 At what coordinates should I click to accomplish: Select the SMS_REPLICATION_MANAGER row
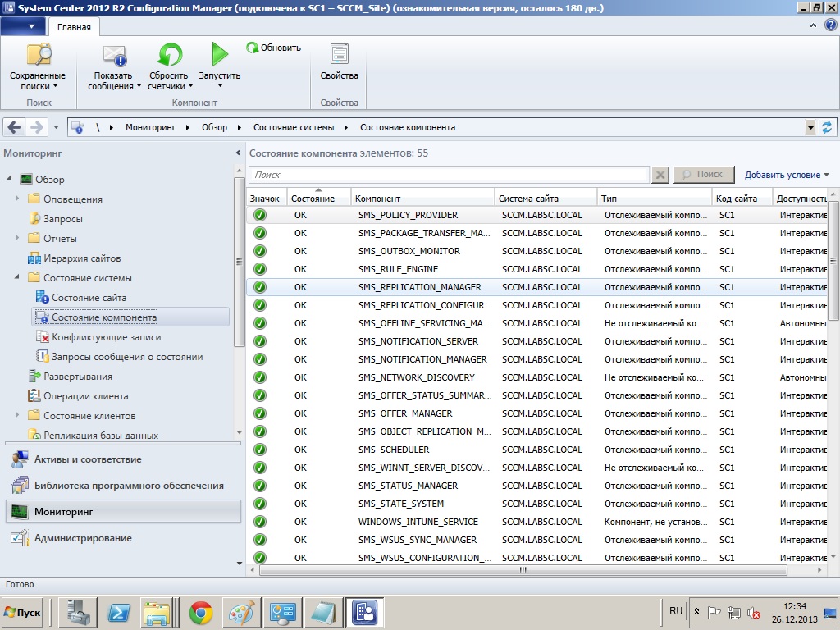pos(536,287)
